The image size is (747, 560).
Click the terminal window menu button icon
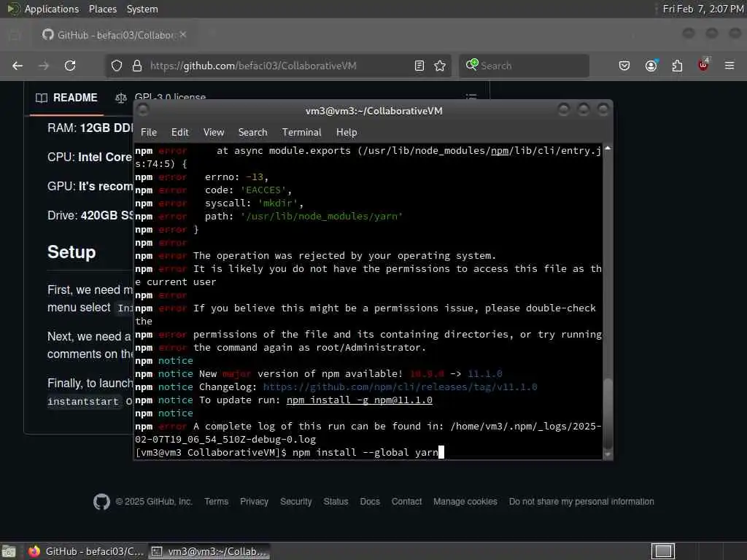click(x=142, y=111)
